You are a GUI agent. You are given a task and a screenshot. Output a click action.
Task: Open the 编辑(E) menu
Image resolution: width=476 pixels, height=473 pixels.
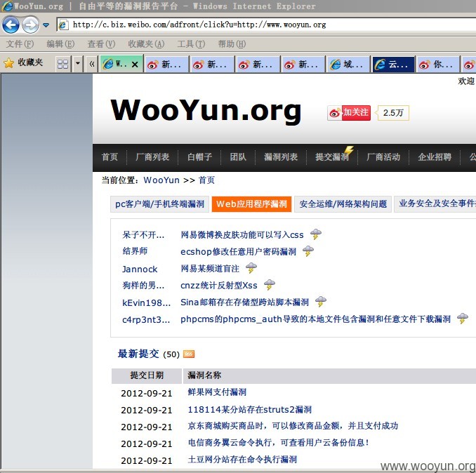pyautogui.click(x=60, y=44)
